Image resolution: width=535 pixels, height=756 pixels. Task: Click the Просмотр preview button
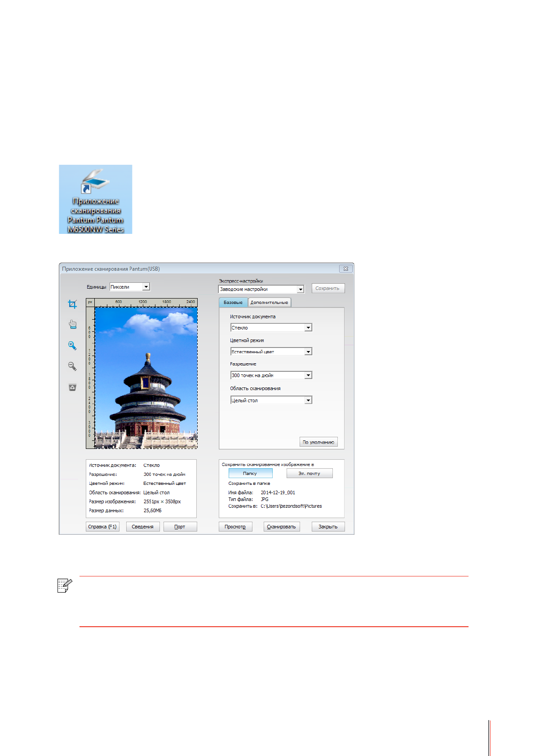[x=235, y=527]
